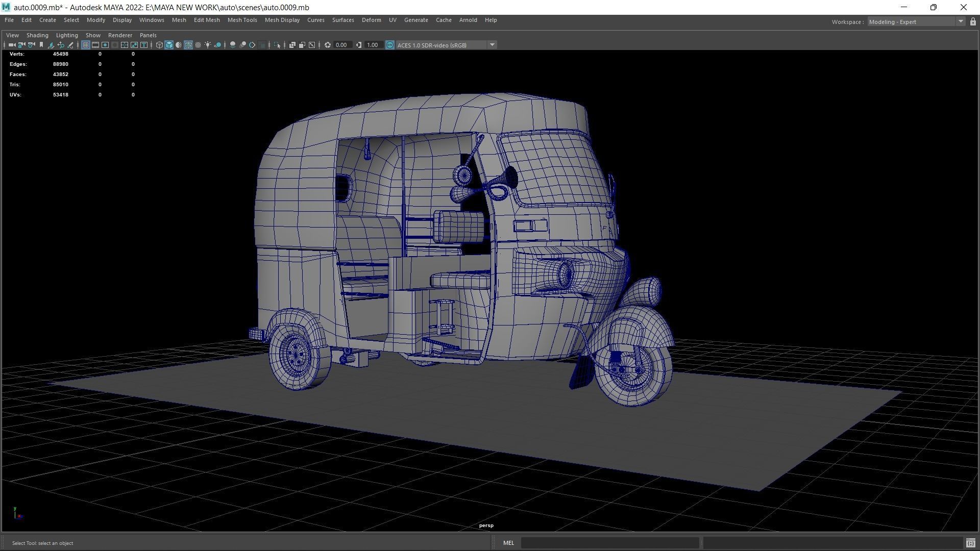
Task: Click the Lock Camera icon
Action: [x=21, y=45]
